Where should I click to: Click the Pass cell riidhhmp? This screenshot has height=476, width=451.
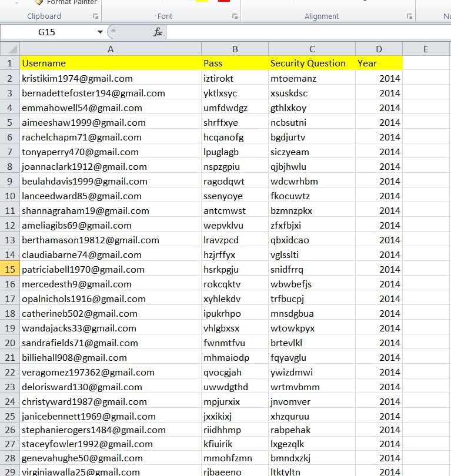pyautogui.click(x=235, y=430)
